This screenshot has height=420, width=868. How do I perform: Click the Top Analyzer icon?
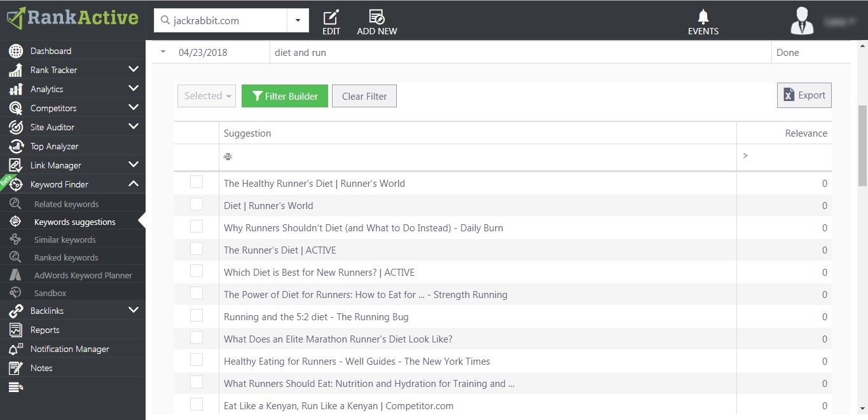pyautogui.click(x=16, y=146)
